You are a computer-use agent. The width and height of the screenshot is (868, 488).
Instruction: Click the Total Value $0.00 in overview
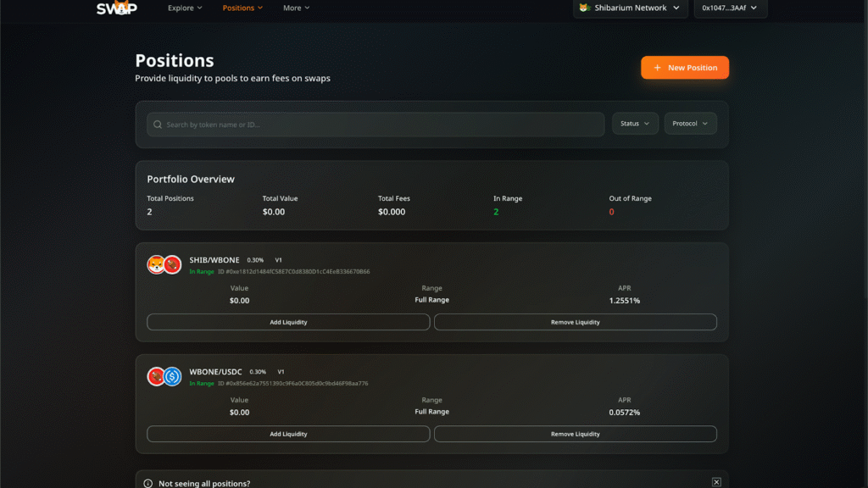coord(274,212)
